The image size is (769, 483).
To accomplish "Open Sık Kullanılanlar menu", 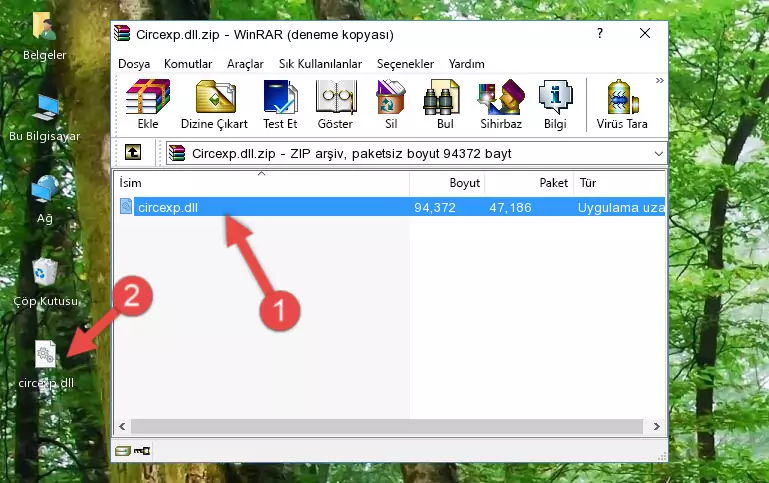I will 320,64.
